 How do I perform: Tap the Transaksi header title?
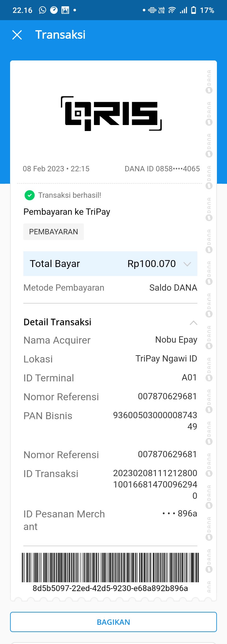pyautogui.click(x=60, y=35)
